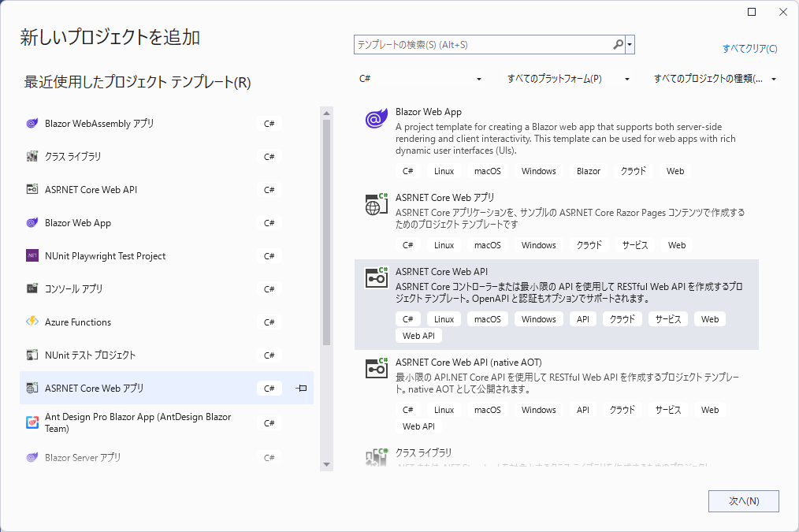
Task: Select Ant Design Pro Blazor App text
Action: click(138, 422)
